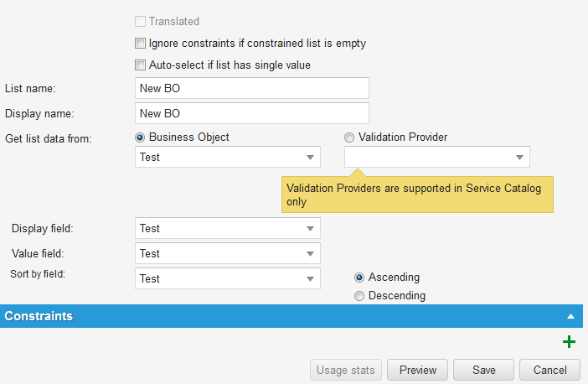Image resolution: width=588 pixels, height=384 pixels.
Task: Select Ascending sort order
Action: pyautogui.click(x=359, y=278)
